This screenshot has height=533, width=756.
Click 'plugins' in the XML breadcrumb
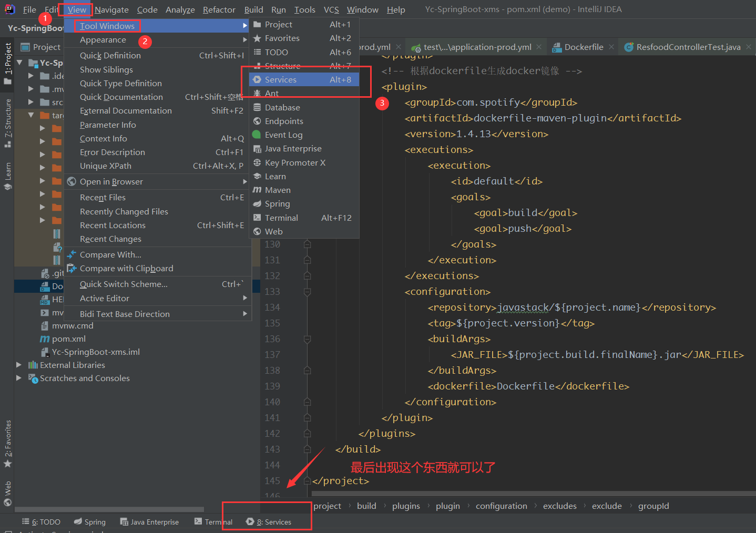(x=406, y=506)
